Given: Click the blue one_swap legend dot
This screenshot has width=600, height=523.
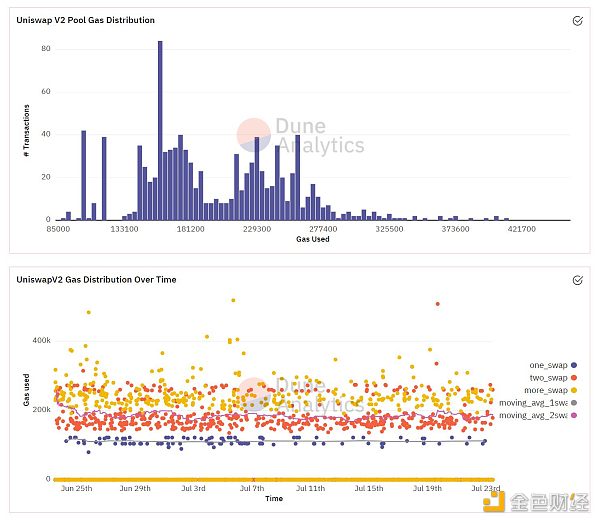Looking at the screenshot, I should coord(574,365).
